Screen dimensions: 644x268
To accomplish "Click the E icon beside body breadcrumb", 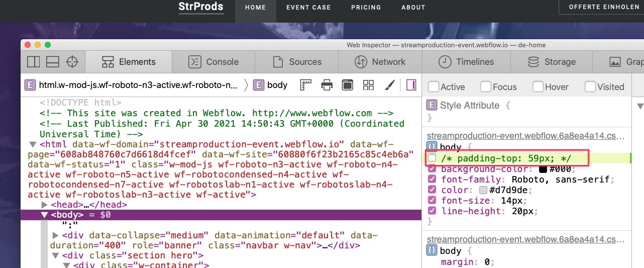I will (x=259, y=84).
